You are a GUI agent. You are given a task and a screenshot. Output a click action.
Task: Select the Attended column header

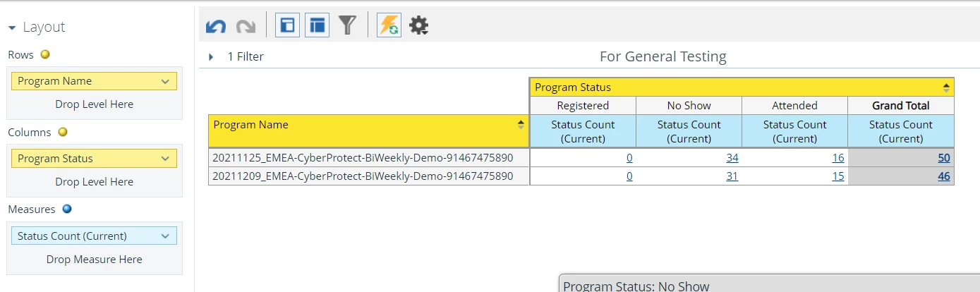tap(795, 106)
